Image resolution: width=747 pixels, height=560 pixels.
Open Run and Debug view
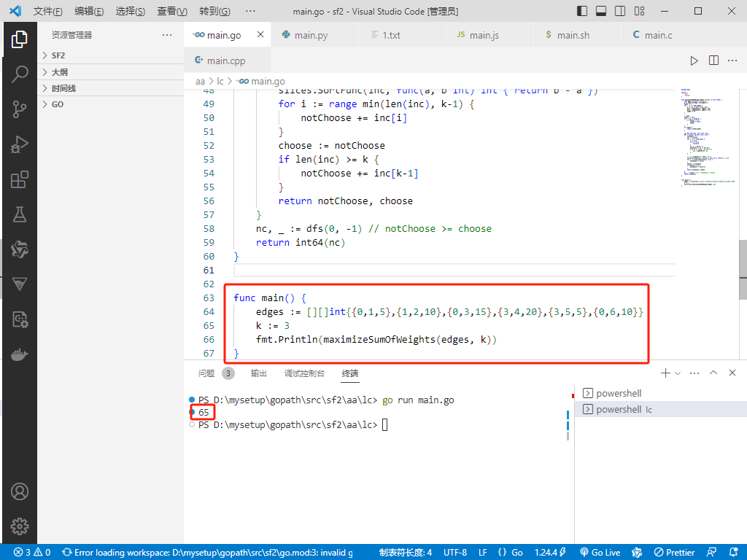point(20,144)
